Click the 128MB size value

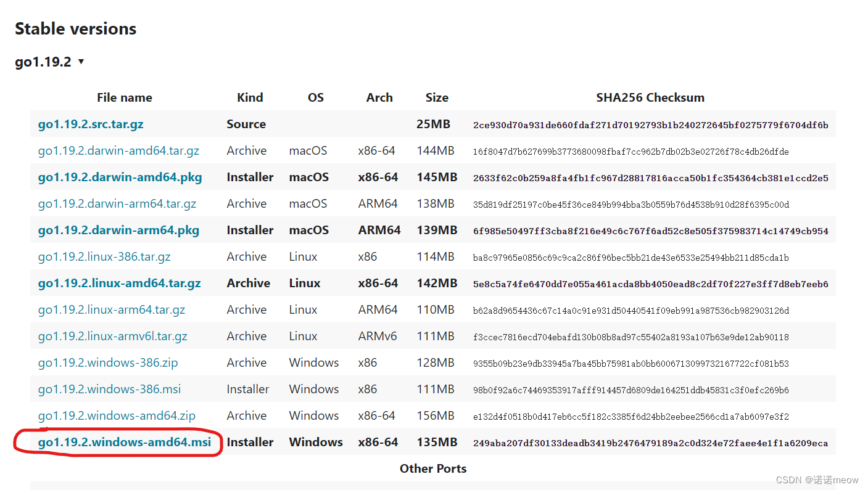436,362
